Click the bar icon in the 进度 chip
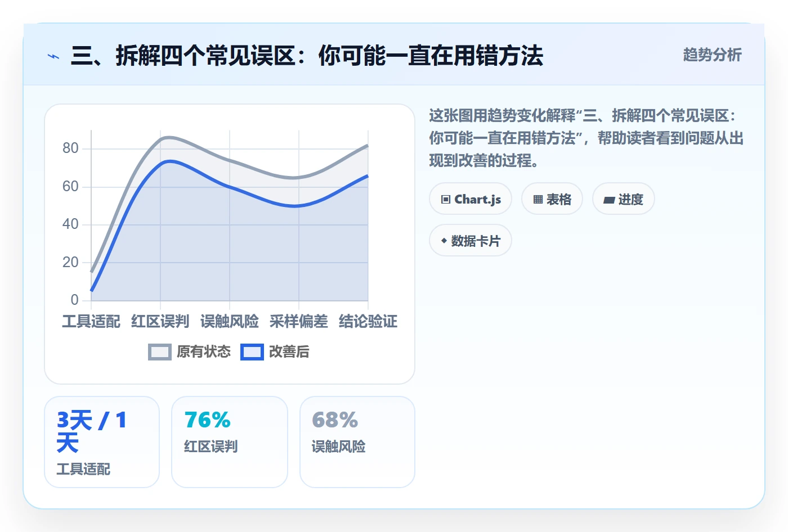 tap(609, 200)
